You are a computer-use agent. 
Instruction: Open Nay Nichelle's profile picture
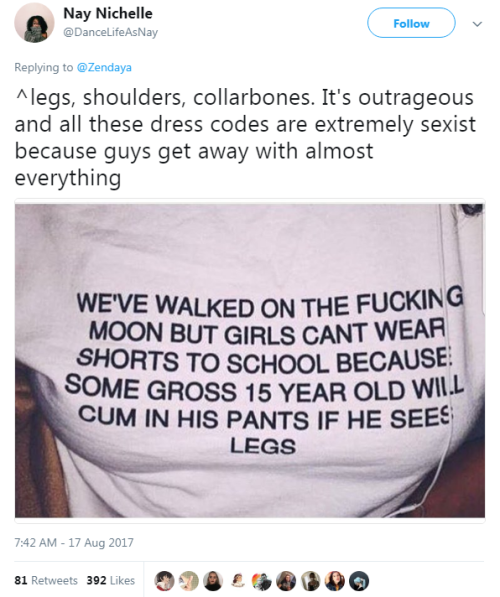pyautogui.click(x=34, y=23)
